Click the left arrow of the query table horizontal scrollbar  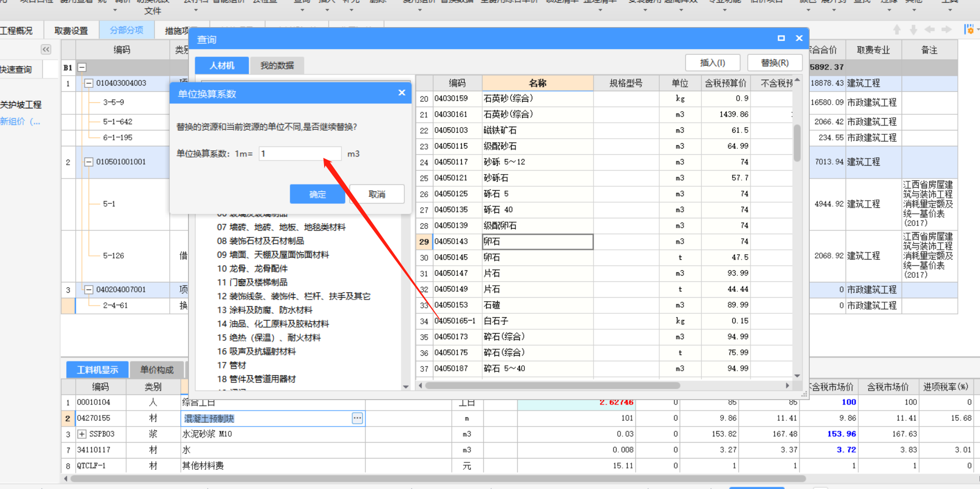(x=421, y=386)
